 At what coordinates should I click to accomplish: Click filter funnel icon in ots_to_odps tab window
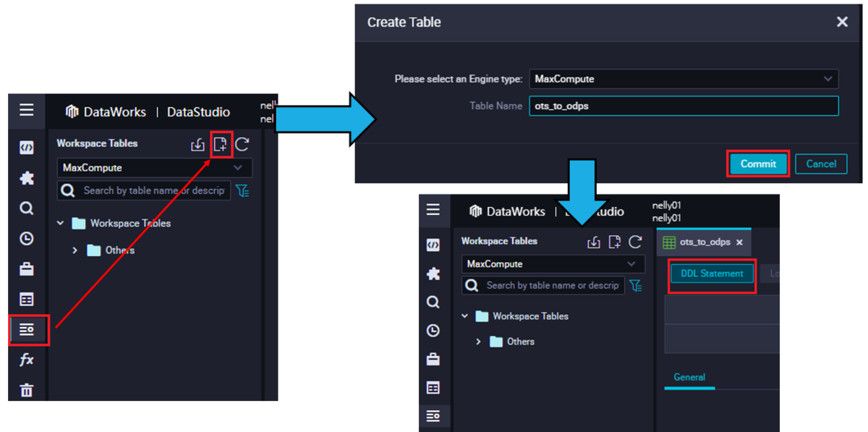point(636,286)
